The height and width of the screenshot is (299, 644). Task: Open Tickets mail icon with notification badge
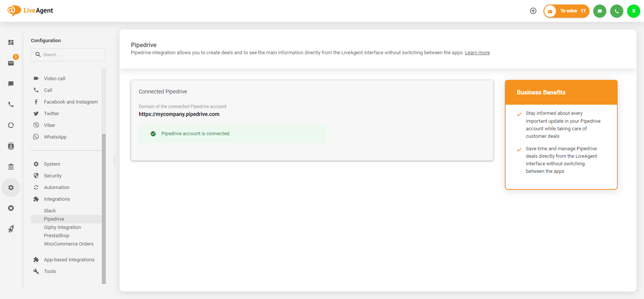pyautogui.click(x=11, y=63)
